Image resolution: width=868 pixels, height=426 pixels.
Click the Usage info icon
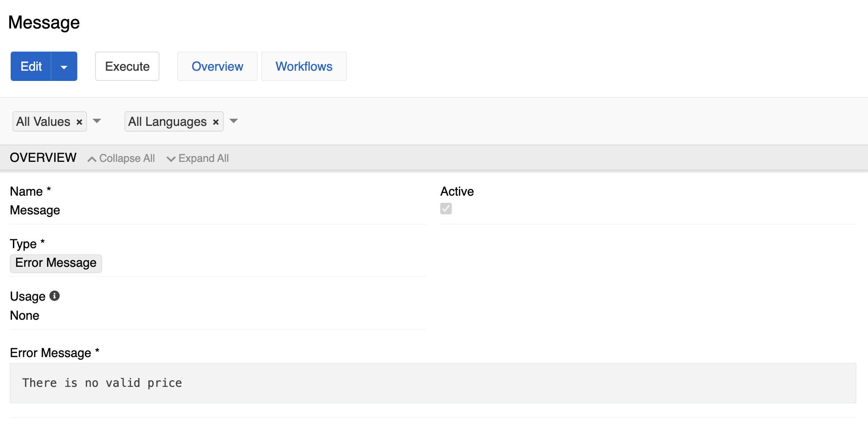[55, 296]
